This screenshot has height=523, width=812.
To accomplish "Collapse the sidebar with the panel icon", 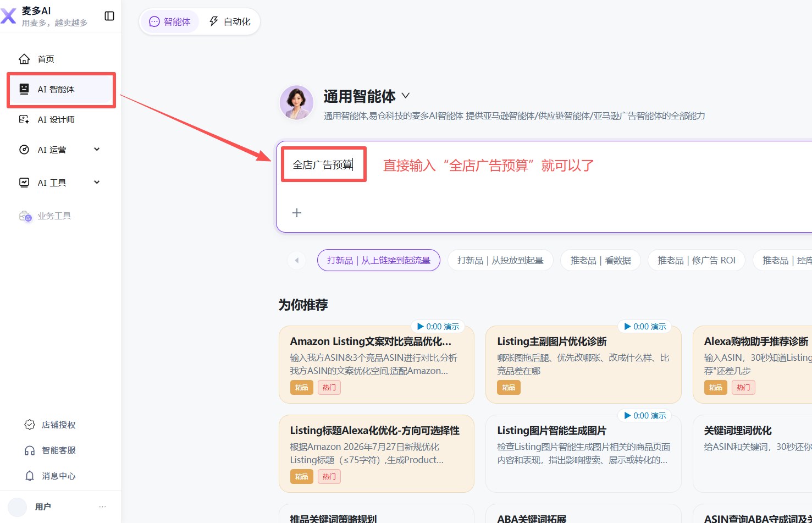I will [109, 16].
